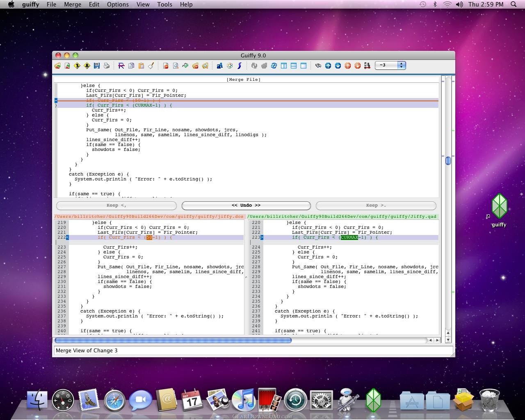Viewport: 525px width, 420px height.
Task: Click the copy documents toolbar icon
Action: (x=131, y=66)
